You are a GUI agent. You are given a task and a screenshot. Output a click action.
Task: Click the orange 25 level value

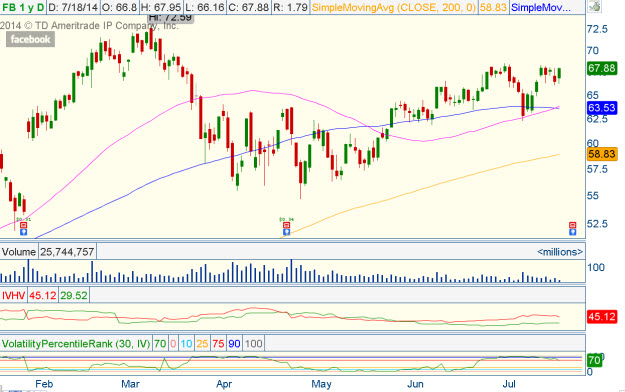202,344
